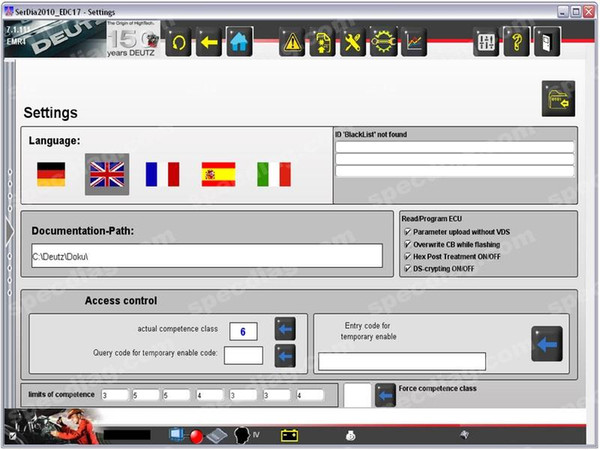Open the gear with wrench icon
This screenshot has height=450, width=600.
[383, 42]
